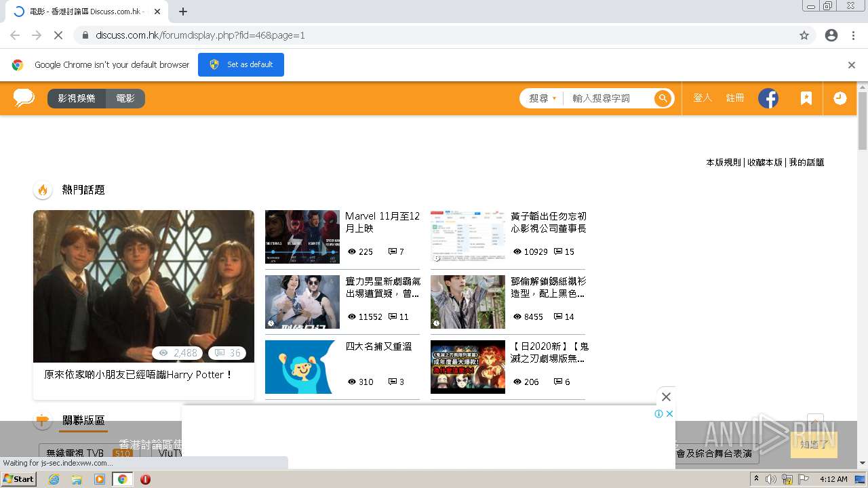
Task: Open 我的話題 my topics link
Action: click(806, 163)
